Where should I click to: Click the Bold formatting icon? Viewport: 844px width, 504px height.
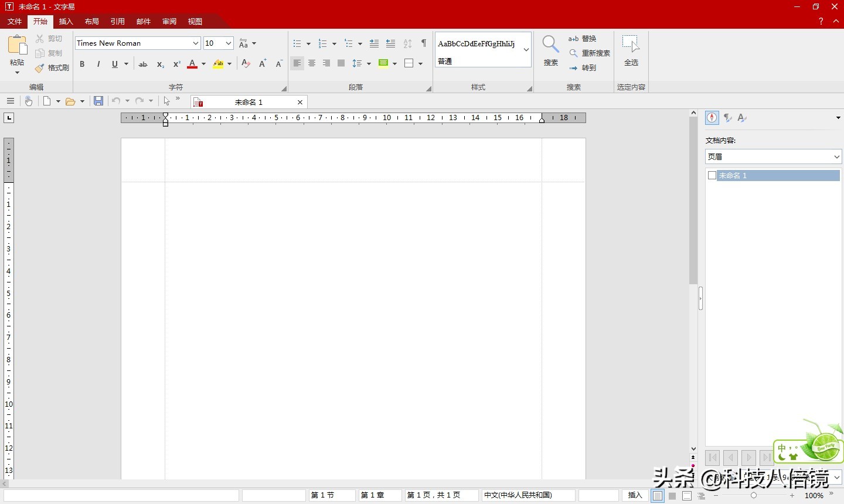click(x=82, y=64)
